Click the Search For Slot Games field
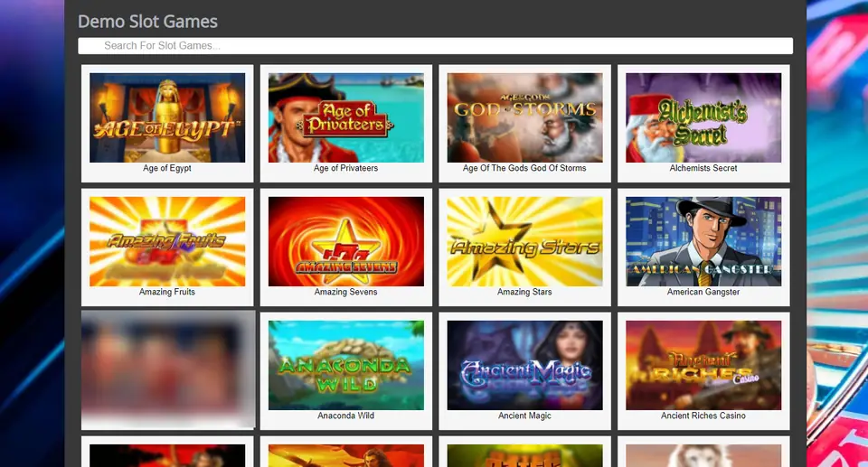The width and height of the screenshot is (868, 467). [435, 46]
